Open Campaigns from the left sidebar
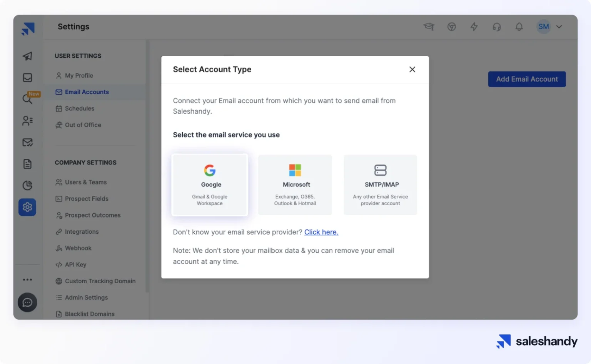Viewport: 591px width, 364px height. [27, 56]
